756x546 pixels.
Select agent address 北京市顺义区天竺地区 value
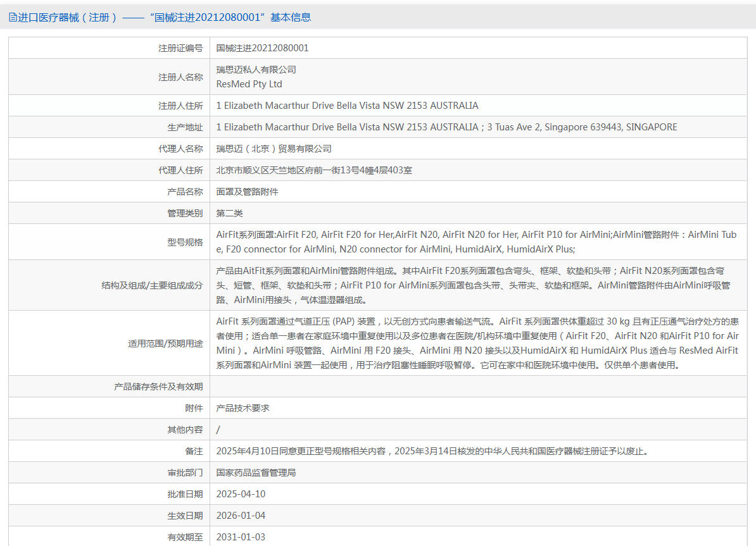(314, 170)
